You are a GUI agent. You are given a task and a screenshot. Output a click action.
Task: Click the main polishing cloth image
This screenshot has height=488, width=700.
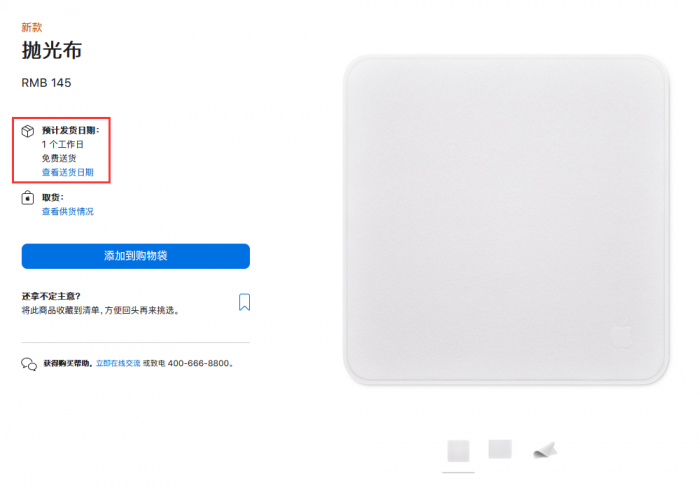(x=506, y=220)
